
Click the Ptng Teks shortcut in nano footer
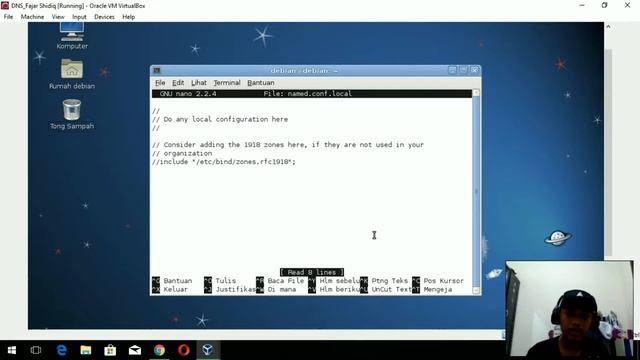pyautogui.click(x=384, y=280)
